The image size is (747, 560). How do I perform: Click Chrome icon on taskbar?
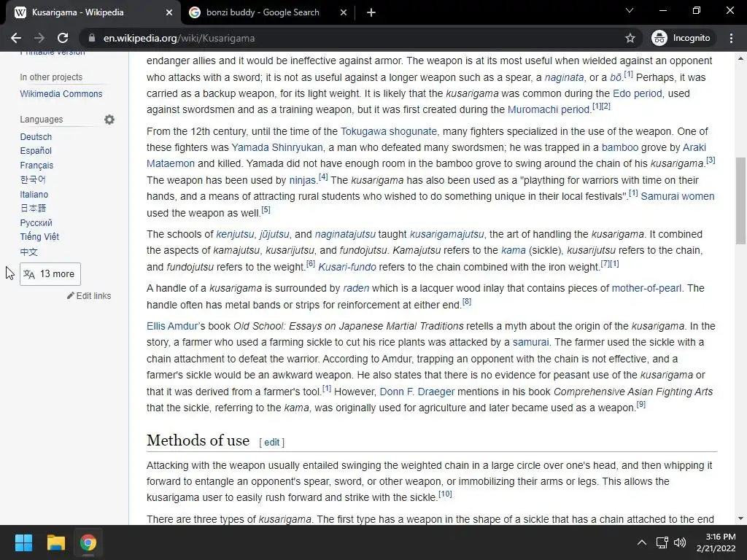coord(88,542)
